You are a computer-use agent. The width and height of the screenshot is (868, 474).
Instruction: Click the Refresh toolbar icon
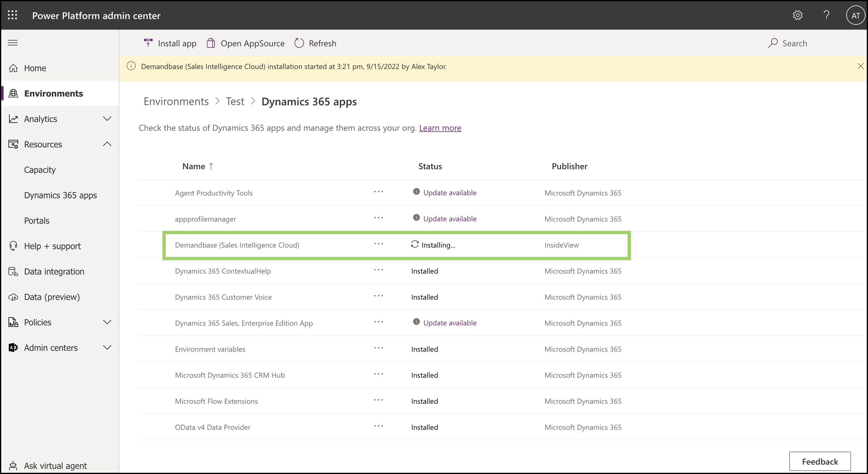click(299, 43)
